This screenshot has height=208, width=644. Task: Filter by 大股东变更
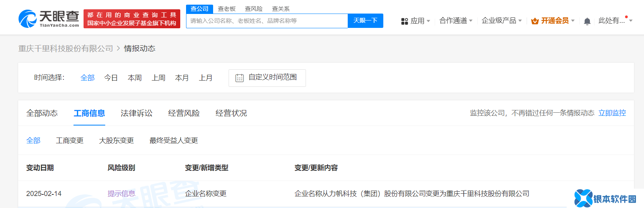116,140
